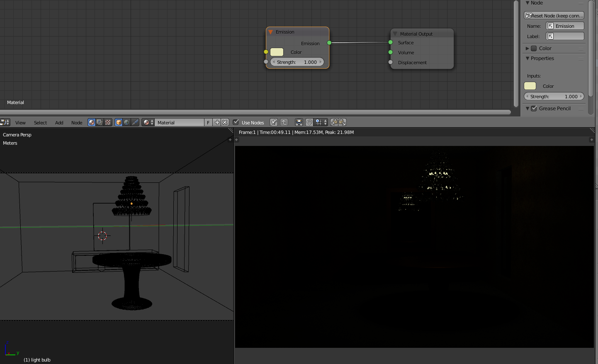Click the Frame:1 render info text
598x364 pixels.
click(x=296, y=132)
